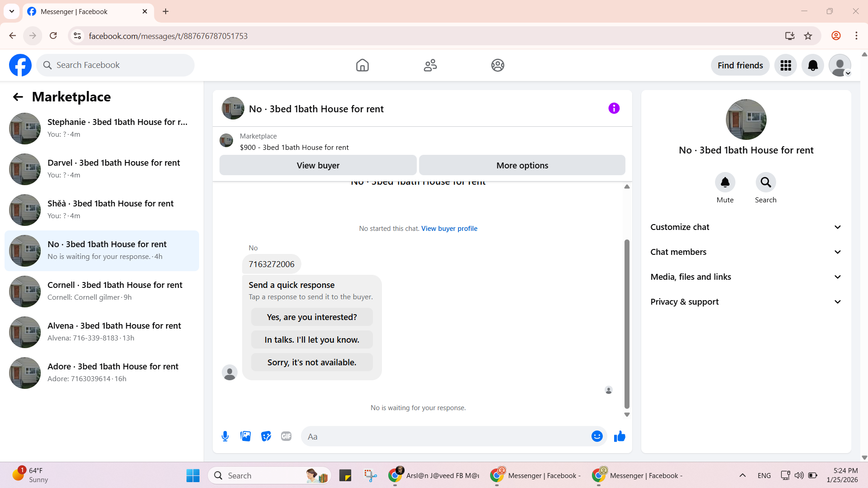Viewport: 868px width, 488px height.
Task: Select the 'No' house rental conversation
Action: pyautogui.click(x=102, y=251)
